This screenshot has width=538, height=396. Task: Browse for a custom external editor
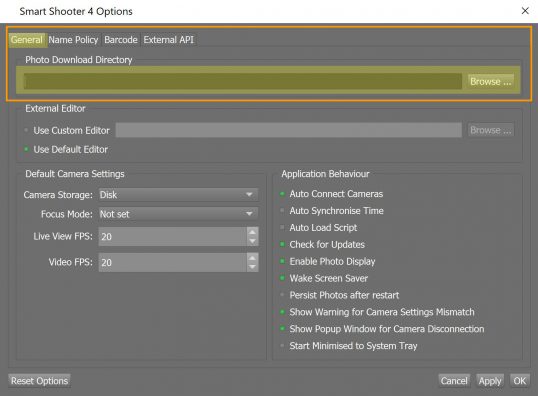[x=491, y=130]
